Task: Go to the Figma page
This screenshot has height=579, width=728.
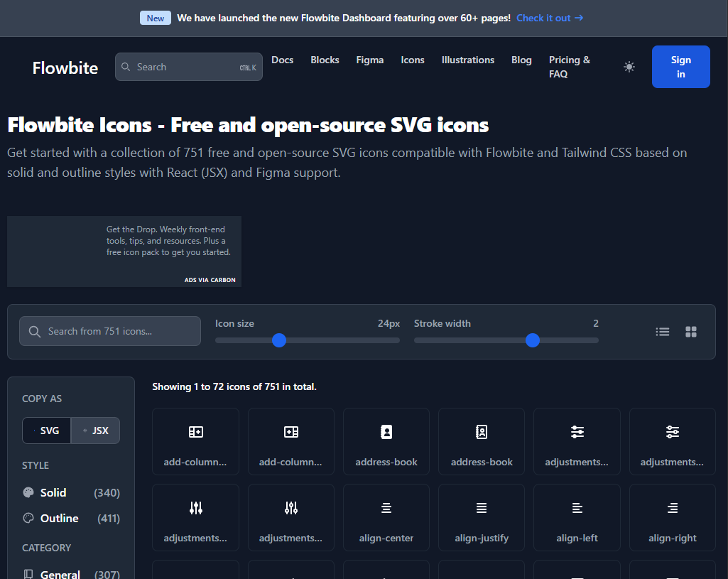Action: point(370,60)
